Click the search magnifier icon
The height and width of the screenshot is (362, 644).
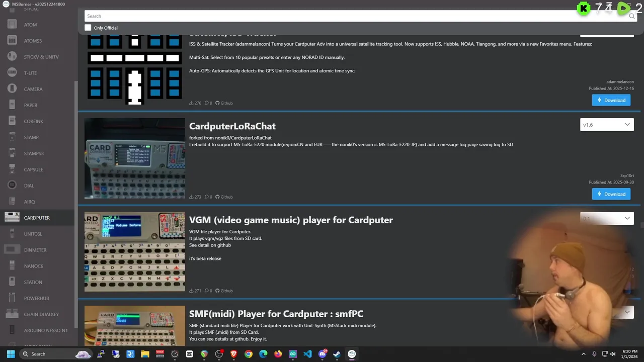pyautogui.click(x=631, y=16)
